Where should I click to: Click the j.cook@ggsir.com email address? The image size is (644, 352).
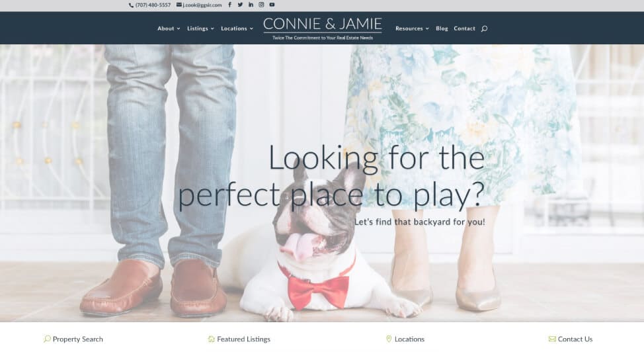202,5
